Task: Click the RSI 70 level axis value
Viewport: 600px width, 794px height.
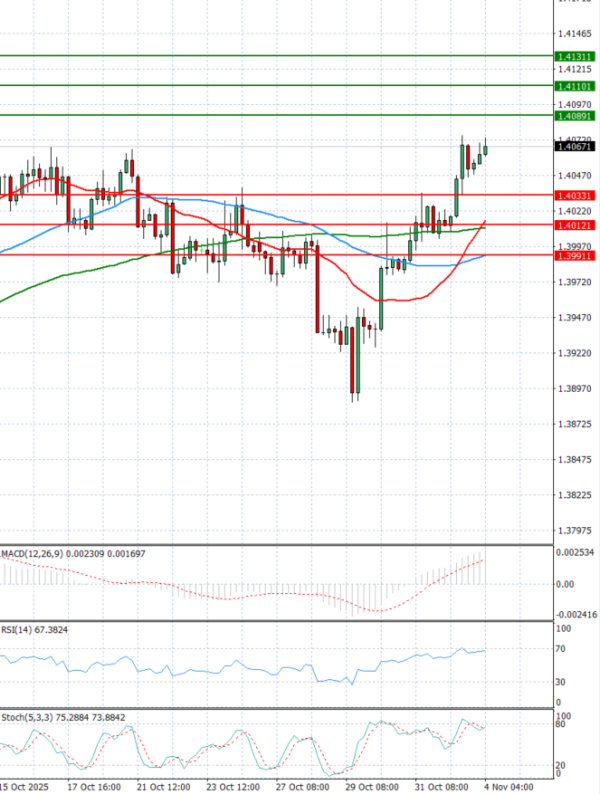Action: 564,649
